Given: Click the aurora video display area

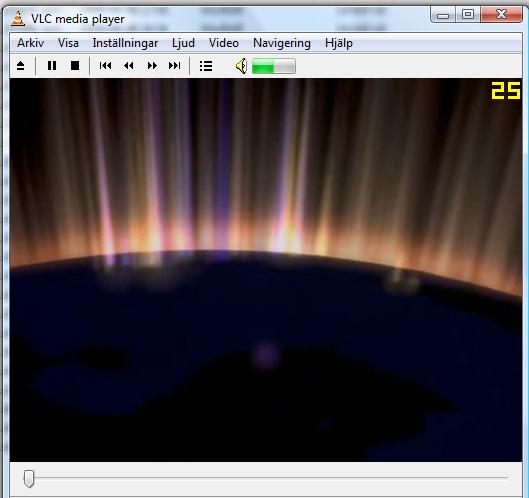Looking at the screenshot, I should coord(266,270).
